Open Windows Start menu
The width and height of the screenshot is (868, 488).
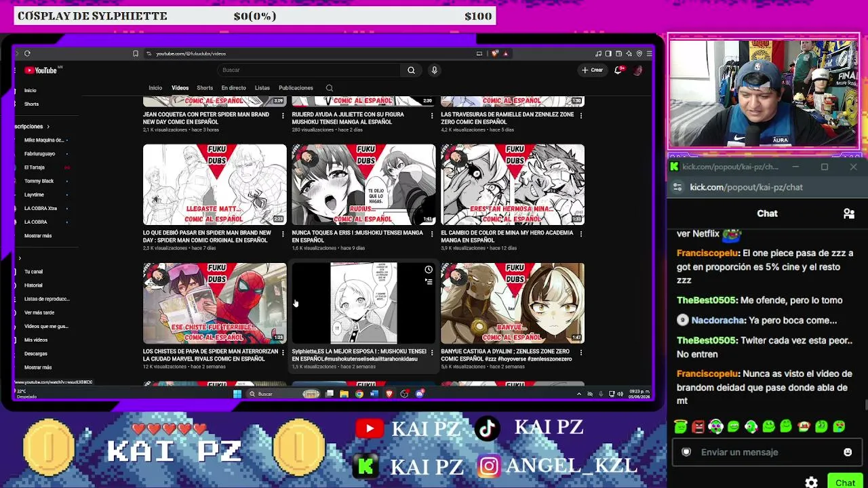pyautogui.click(x=237, y=394)
